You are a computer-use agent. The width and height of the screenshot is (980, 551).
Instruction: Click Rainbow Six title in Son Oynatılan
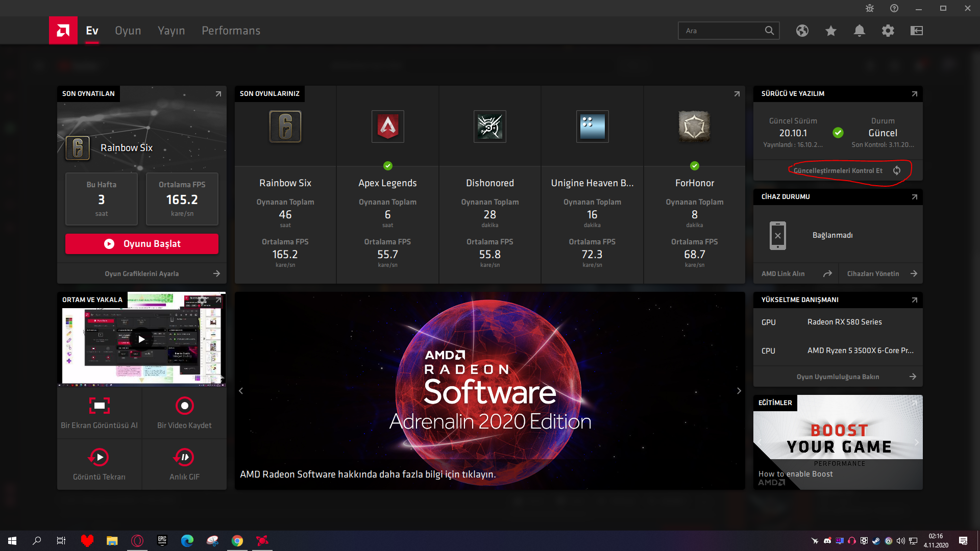(127, 148)
